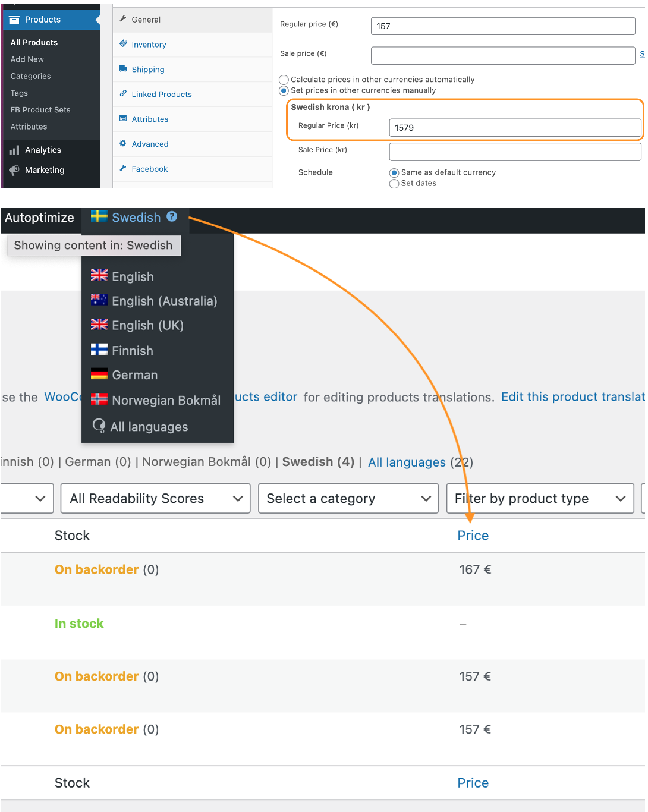This screenshot has height=812, width=648.
Task: Sort products by the Price column
Action: 473,535
